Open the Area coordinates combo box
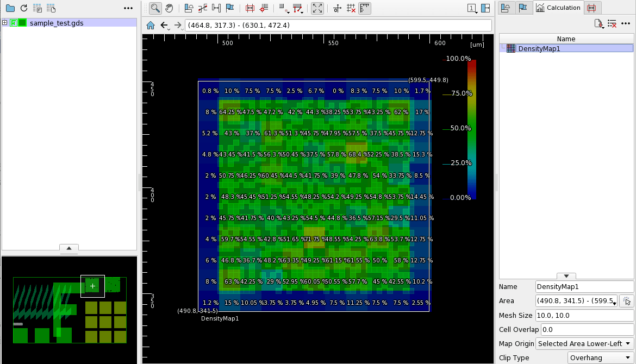This screenshot has width=636, height=364. pyautogui.click(x=576, y=301)
